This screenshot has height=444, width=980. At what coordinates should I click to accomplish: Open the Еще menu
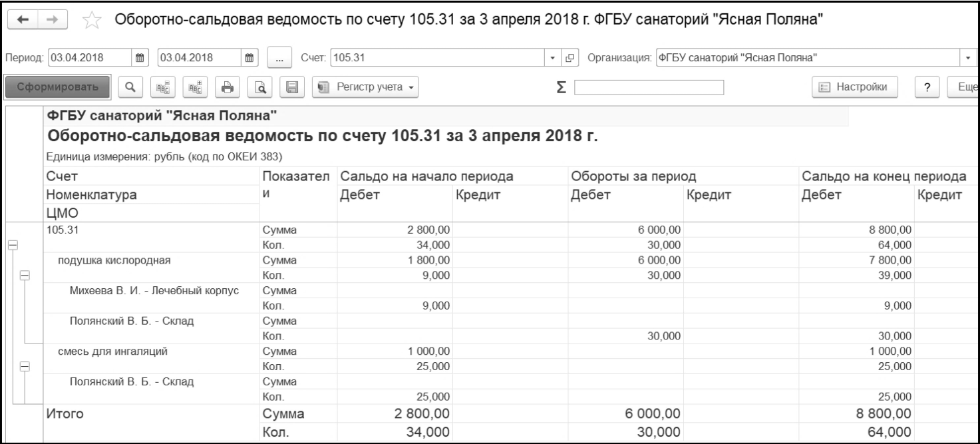coord(965,87)
